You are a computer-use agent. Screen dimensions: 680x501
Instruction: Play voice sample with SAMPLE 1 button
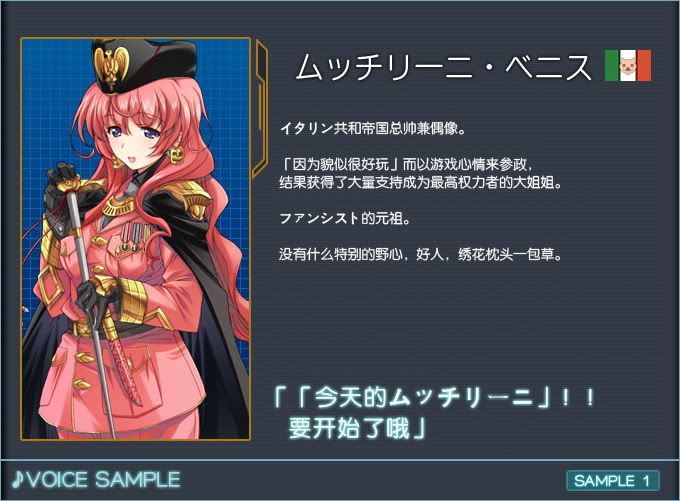pos(612,481)
